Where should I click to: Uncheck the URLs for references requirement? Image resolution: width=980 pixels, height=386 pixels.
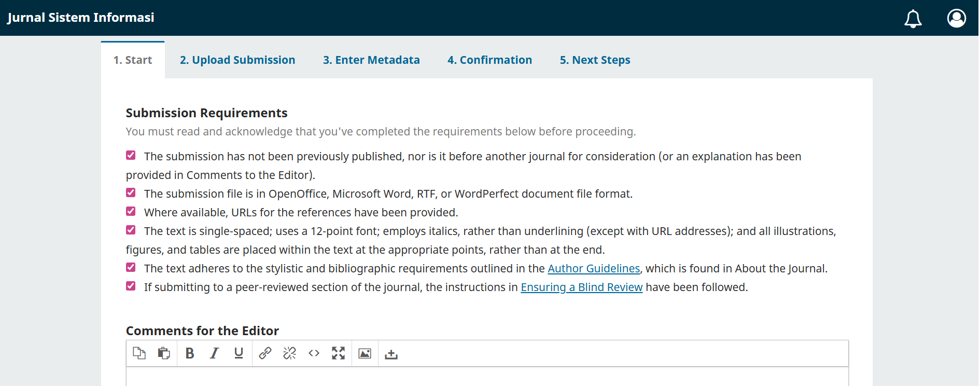(x=131, y=212)
